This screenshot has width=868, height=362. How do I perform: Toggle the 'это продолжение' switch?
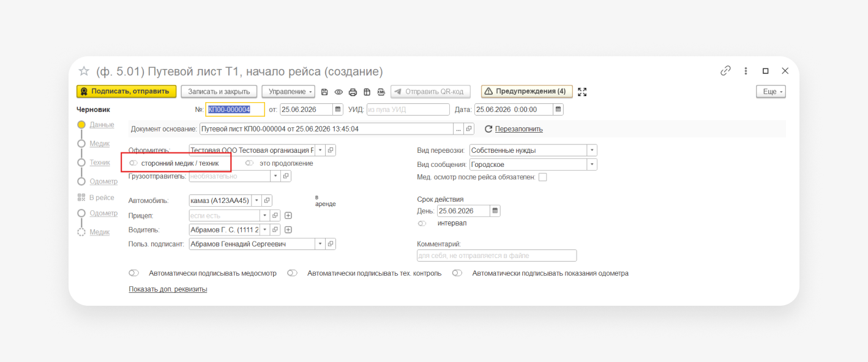(x=249, y=163)
